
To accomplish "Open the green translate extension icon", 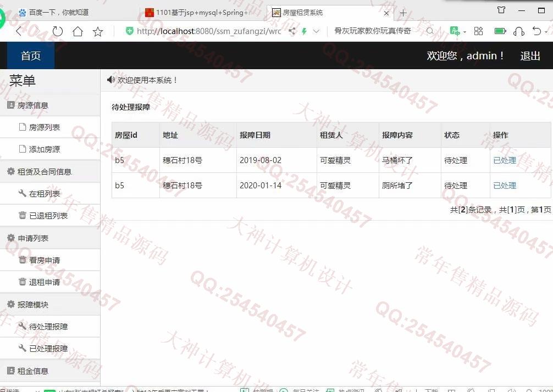I will (x=455, y=31).
